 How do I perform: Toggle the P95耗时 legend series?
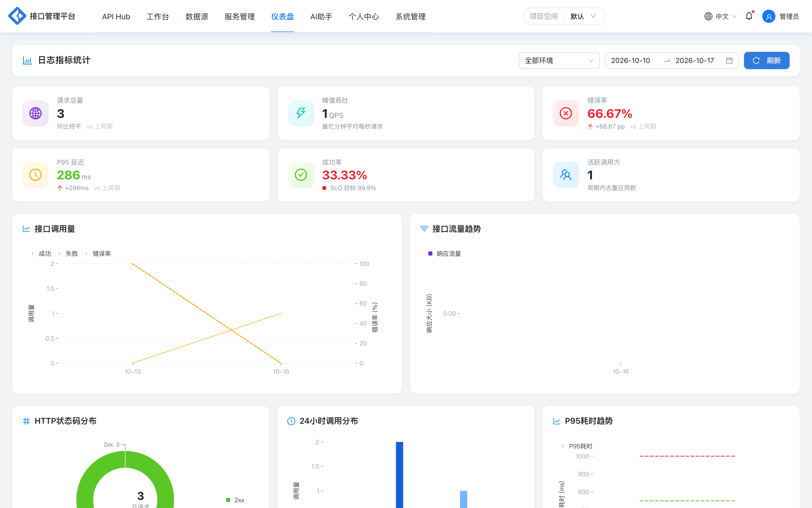(577, 446)
